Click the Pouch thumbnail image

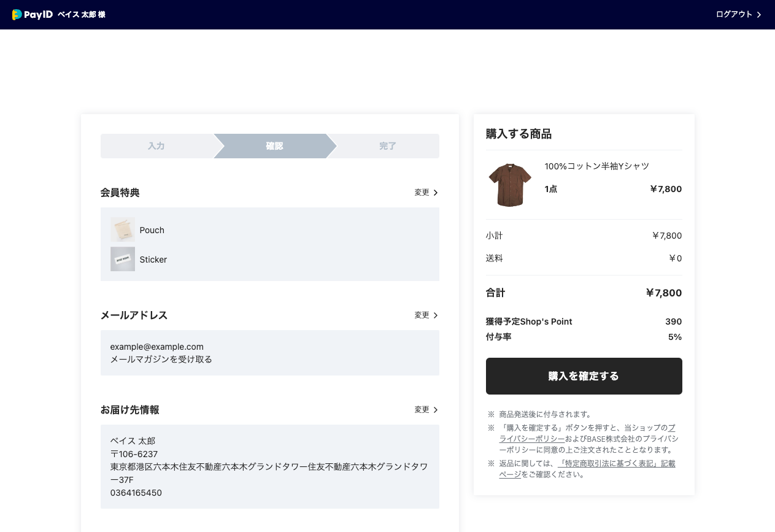(123, 229)
